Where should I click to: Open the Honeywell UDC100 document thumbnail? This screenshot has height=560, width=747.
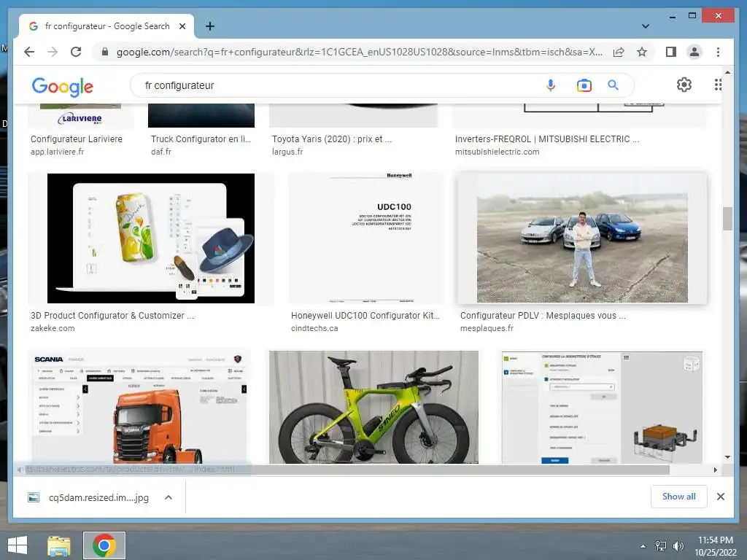pyautogui.click(x=366, y=238)
